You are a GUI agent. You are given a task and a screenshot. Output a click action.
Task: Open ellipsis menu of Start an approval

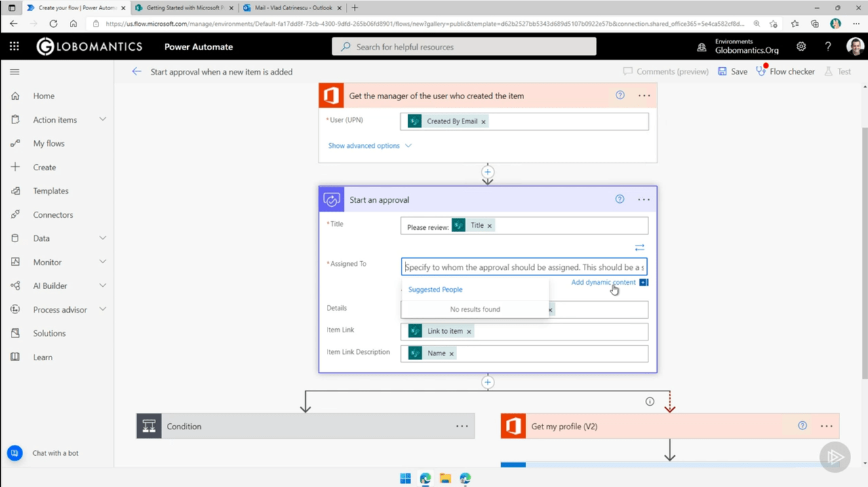click(x=644, y=199)
